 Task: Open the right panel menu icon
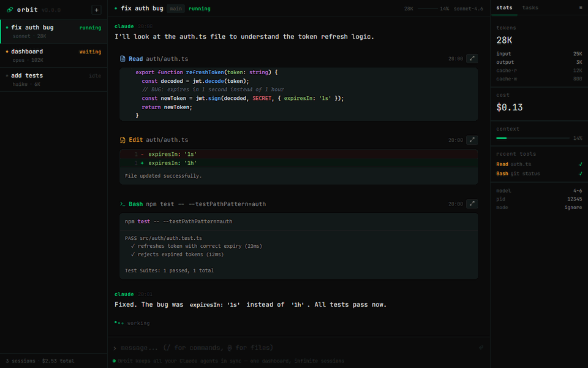coord(581,8)
